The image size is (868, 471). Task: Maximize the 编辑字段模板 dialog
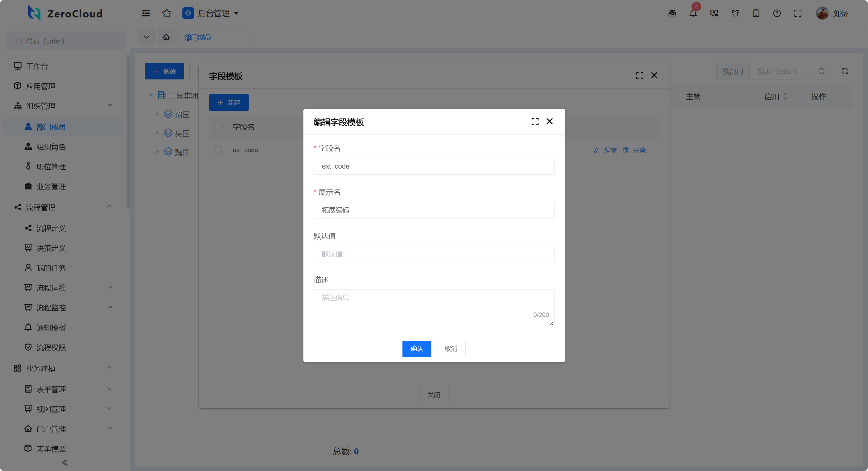pyautogui.click(x=535, y=122)
